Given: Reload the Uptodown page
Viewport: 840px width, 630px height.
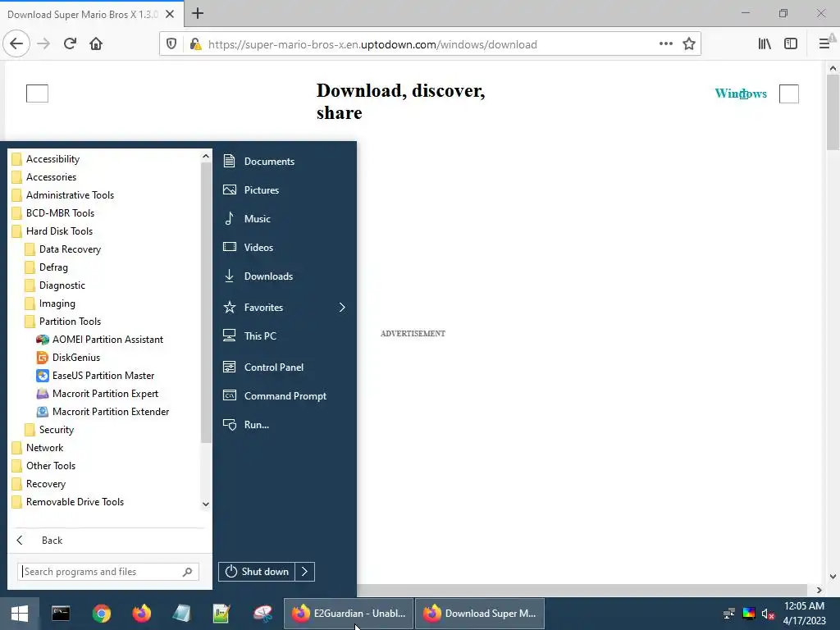Looking at the screenshot, I should [x=70, y=44].
